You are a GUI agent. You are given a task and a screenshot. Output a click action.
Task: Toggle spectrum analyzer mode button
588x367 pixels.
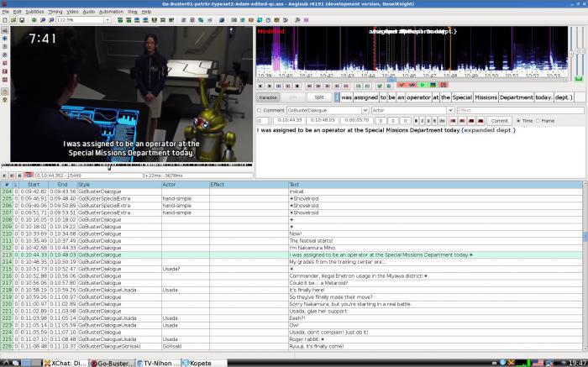point(433,85)
